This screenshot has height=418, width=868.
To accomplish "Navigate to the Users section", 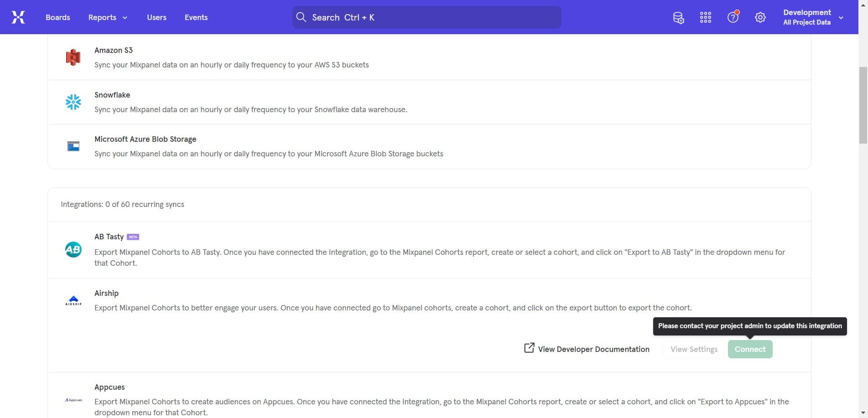I will click(156, 17).
